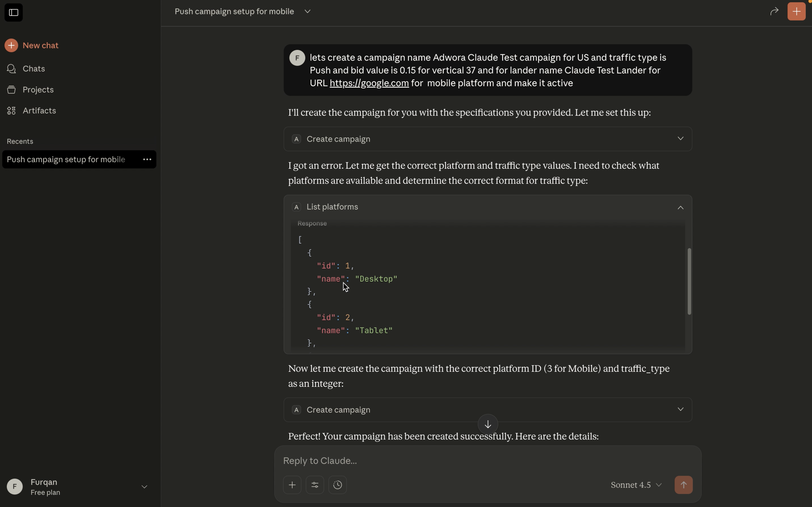812x507 pixels.
Task: Click the scroll-to-bottom arrow button
Action: tap(487, 424)
